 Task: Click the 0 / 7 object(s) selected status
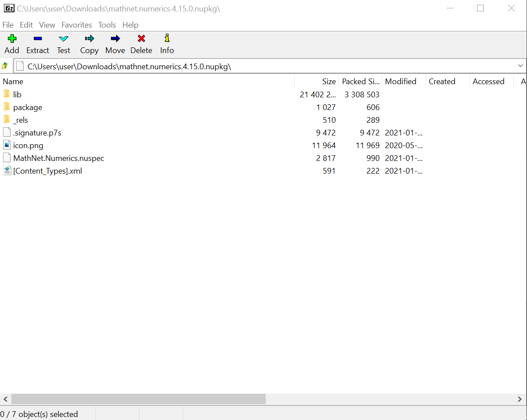tap(39, 414)
